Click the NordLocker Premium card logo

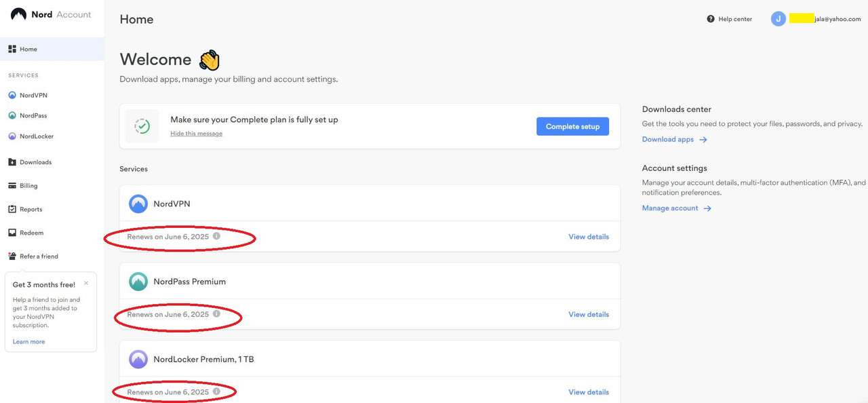pyautogui.click(x=138, y=359)
